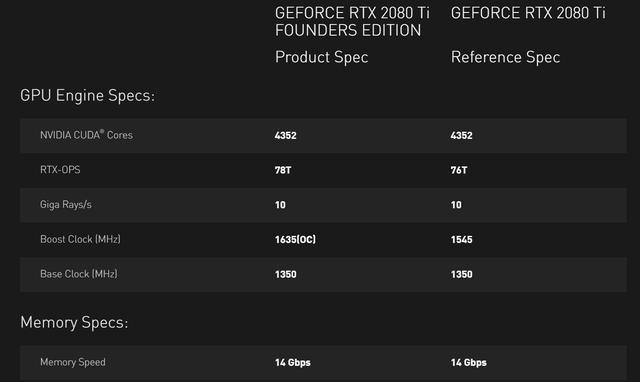Image resolution: width=640 pixels, height=382 pixels.
Task: Click the Founders Edition 14 Gbps value
Action: [293, 362]
